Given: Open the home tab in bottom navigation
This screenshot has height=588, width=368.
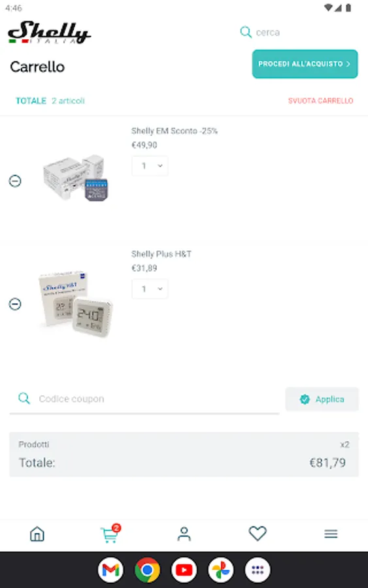Looking at the screenshot, I should tap(37, 534).
